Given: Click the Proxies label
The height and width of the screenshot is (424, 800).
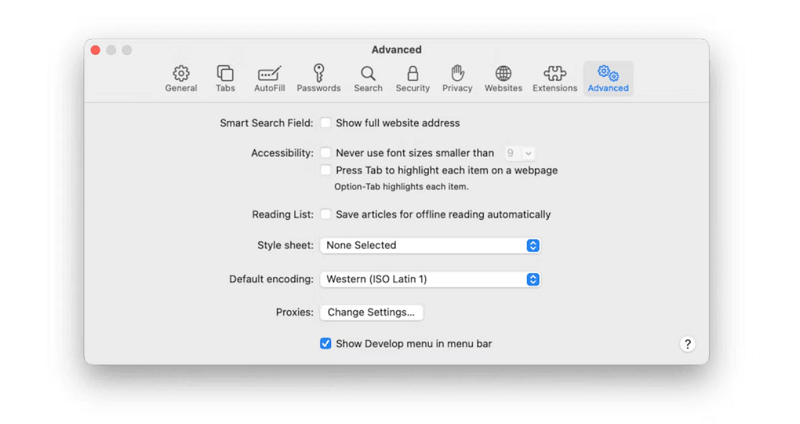Looking at the screenshot, I should (x=294, y=312).
